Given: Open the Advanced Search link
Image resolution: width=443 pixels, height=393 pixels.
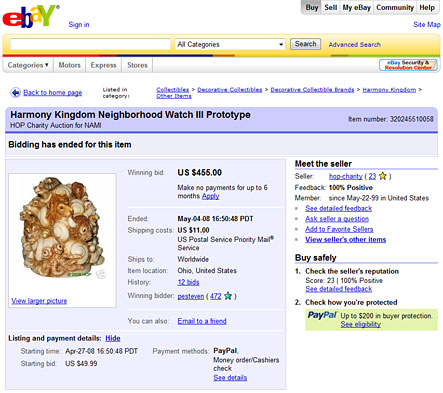Looking at the screenshot, I should coord(355,44).
